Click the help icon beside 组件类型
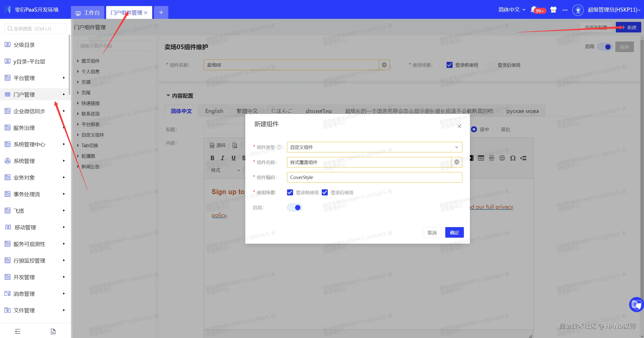This screenshot has width=644, height=338. pyautogui.click(x=279, y=147)
